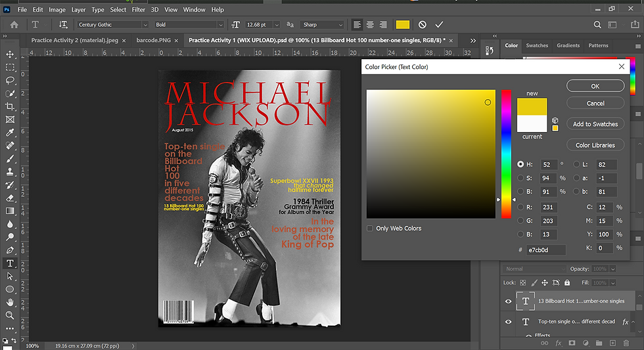The height and width of the screenshot is (350, 644).
Task: Select the Zoom tool in toolbar
Action: pos(10,315)
